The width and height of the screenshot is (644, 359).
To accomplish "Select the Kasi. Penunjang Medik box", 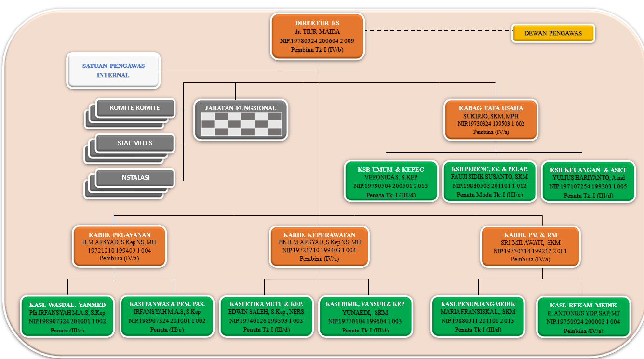I will click(478, 316).
